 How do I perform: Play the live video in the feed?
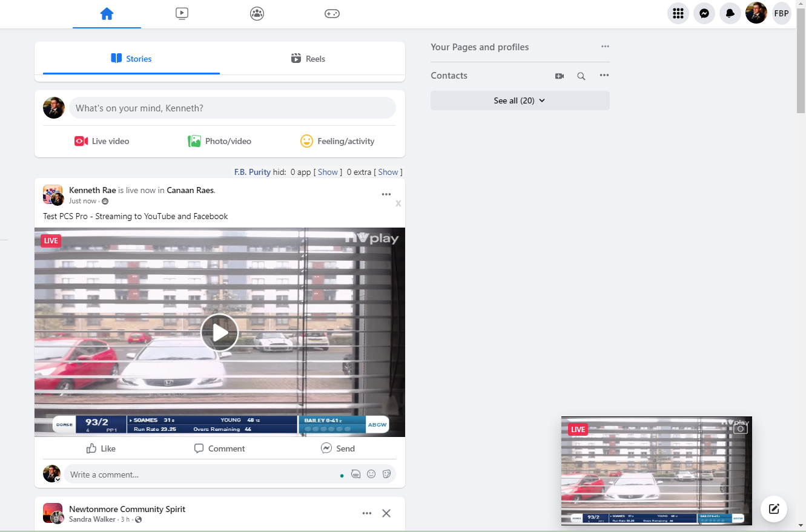[x=219, y=332]
